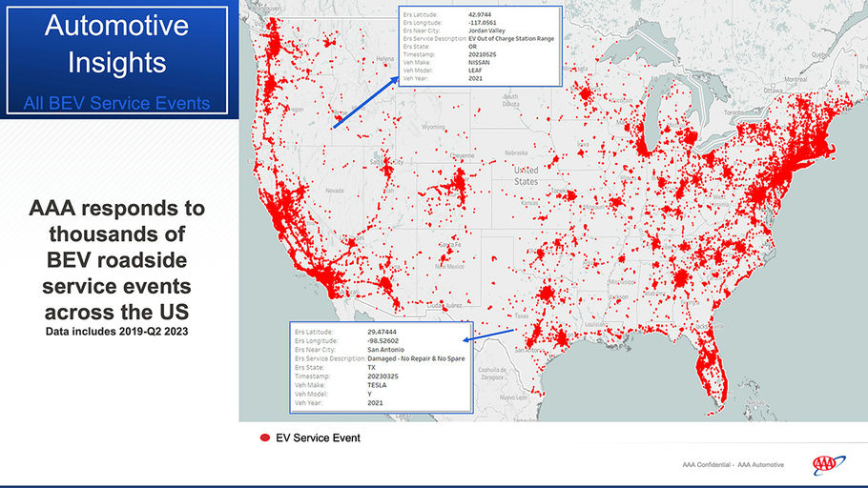Click vehicle model value 'Y'
The height and width of the screenshot is (488, 868).
pos(369,394)
